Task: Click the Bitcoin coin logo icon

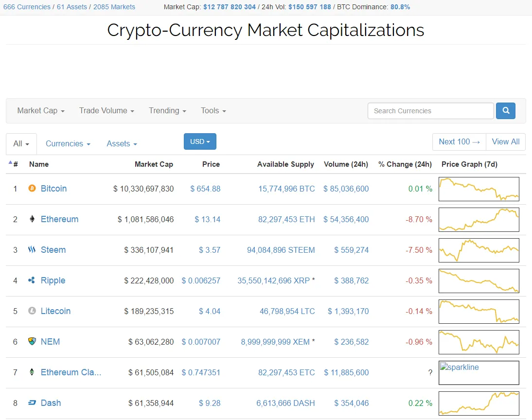Action: pos(32,188)
